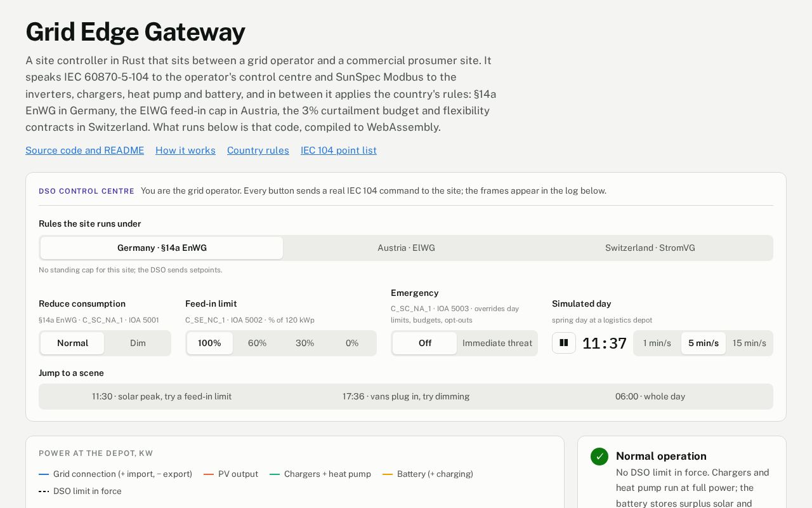The image size is (812, 508).
Task: Set feed-in limit to 60%
Action: [257, 343]
